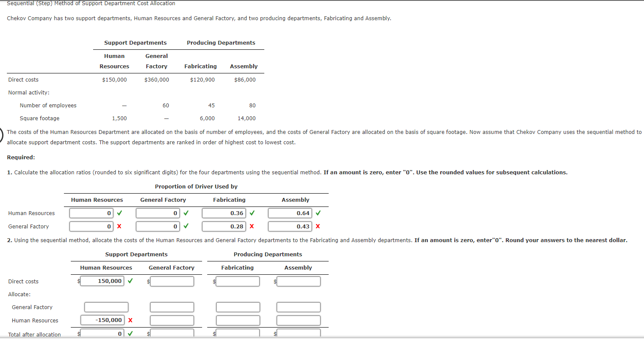Select the Assembly allocation input in General Factory row
The image size is (644, 340).
click(x=299, y=307)
